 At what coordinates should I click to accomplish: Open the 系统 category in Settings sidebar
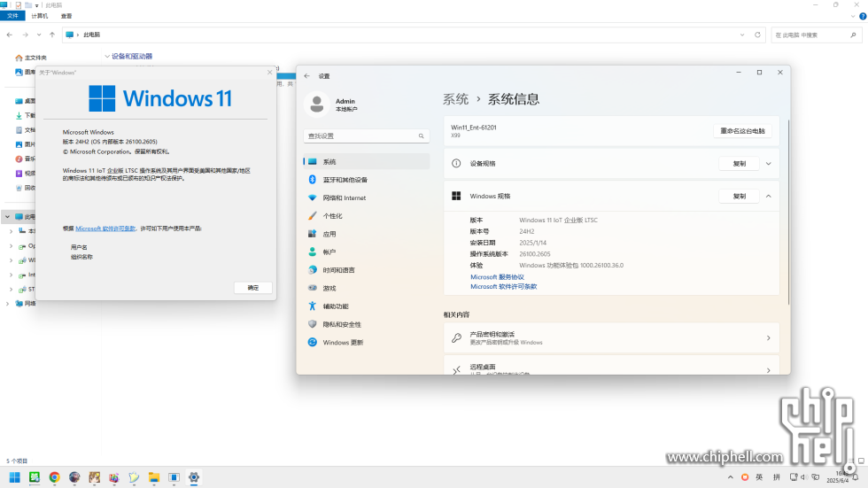[x=367, y=161]
